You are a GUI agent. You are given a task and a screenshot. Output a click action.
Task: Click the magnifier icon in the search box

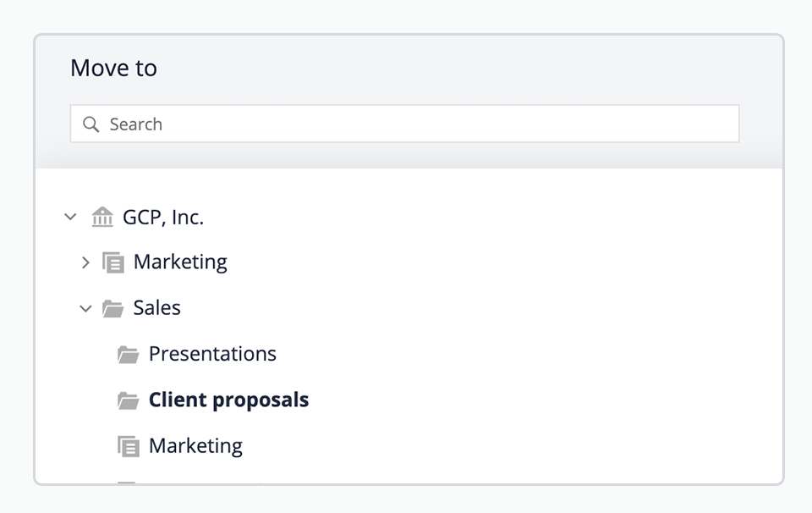(x=91, y=124)
